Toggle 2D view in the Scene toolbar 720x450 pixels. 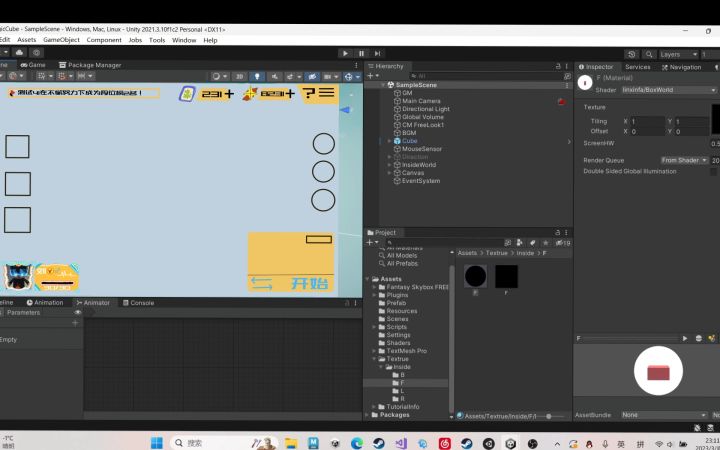[x=239, y=76]
